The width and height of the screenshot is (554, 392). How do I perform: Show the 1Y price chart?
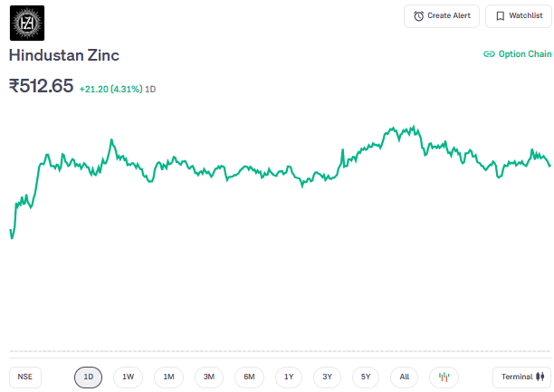tap(288, 377)
